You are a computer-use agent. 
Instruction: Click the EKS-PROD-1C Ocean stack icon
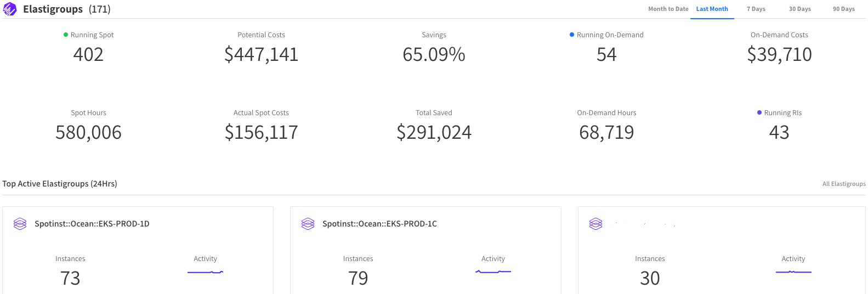tap(308, 224)
